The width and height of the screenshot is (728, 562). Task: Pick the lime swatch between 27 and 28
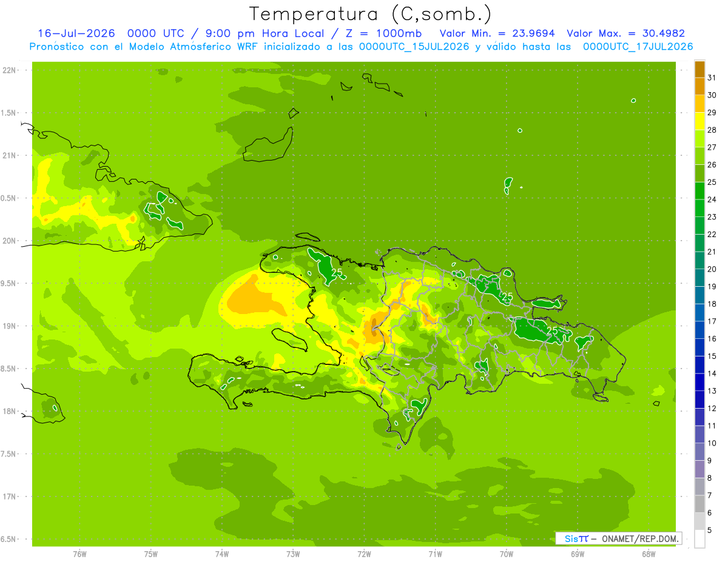coord(699,139)
